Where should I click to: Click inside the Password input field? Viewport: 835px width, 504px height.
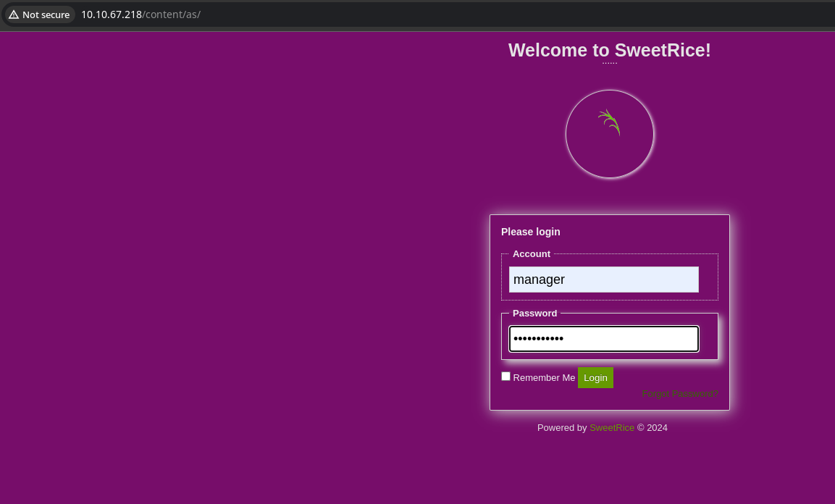tap(603, 339)
